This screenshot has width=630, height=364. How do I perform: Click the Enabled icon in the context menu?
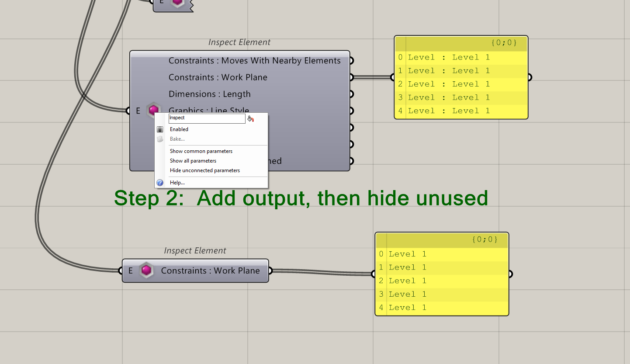coord(160,129)
